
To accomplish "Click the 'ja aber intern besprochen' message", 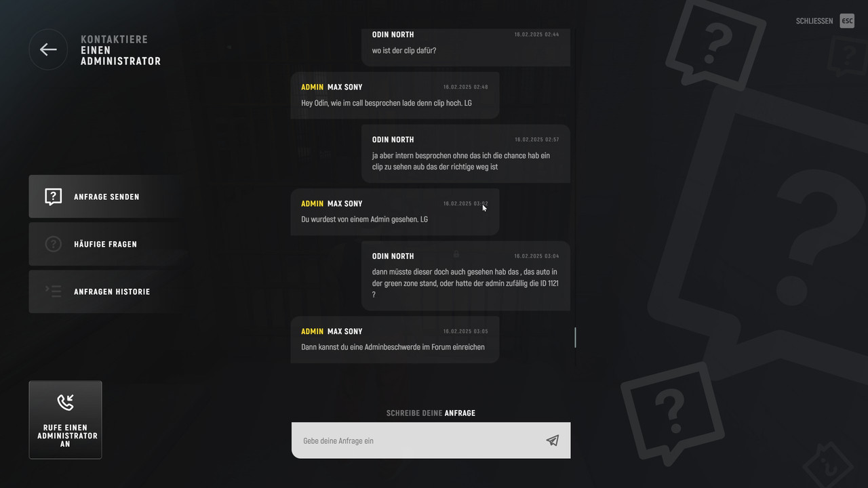I will (x=466, y=154).
